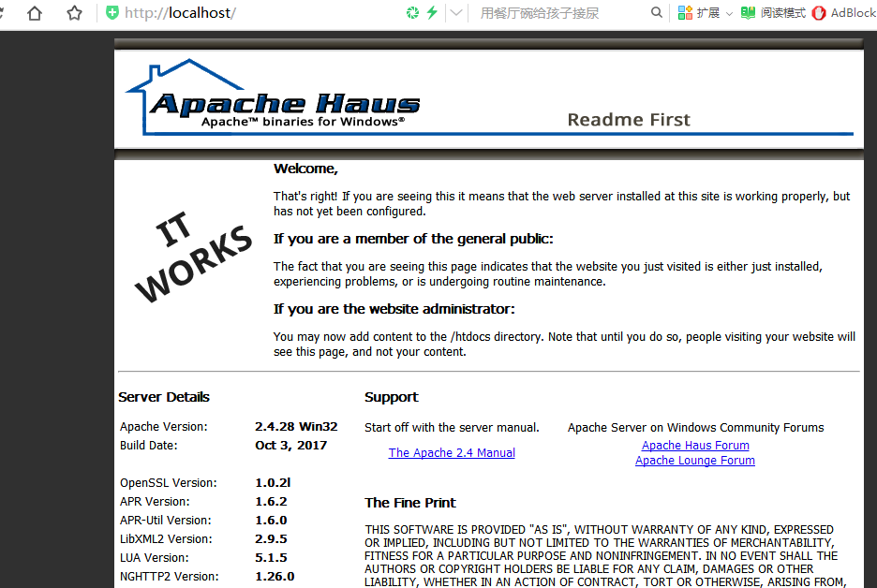Click the Apache Haus logo
The width and height of the screenshot is (877, 588).
tap(273, 97)
